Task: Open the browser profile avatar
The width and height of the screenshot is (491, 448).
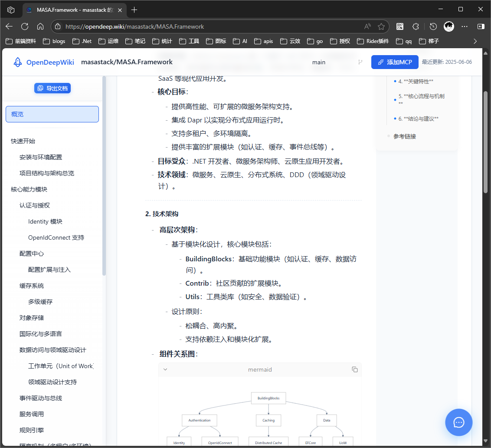Action: click(449, 26)
